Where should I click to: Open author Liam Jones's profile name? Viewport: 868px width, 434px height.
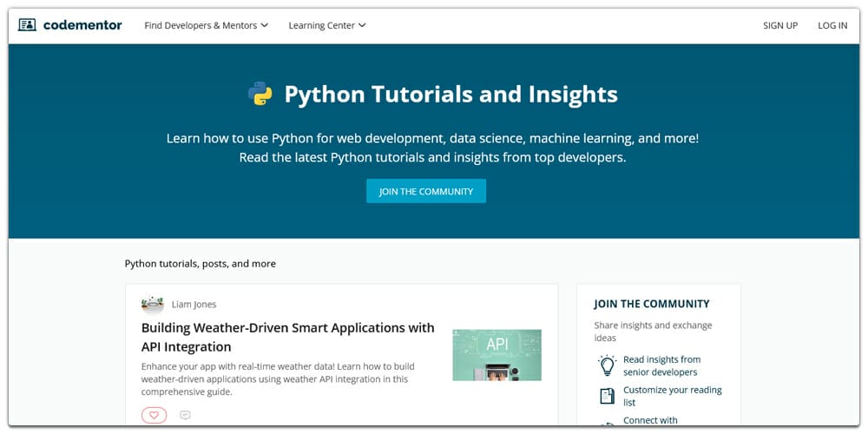pyautogui.click(x=194, y=305)
